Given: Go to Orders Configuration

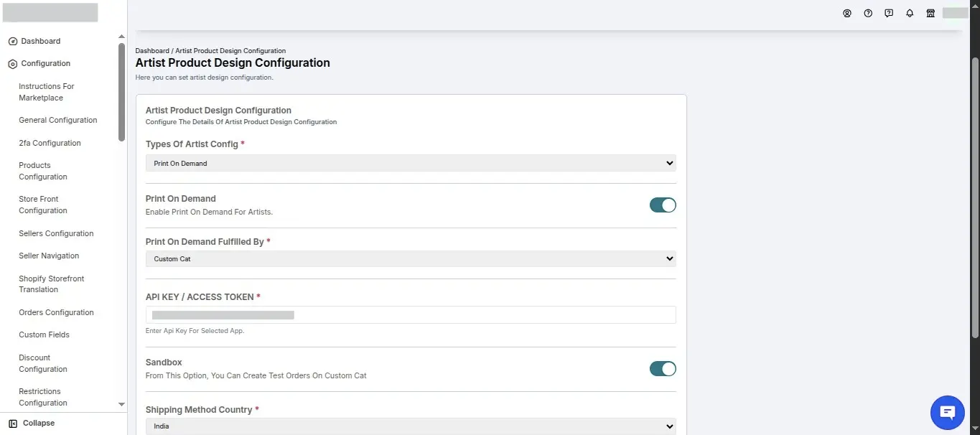Looking at the screenshot, I should tap(56, 312).
